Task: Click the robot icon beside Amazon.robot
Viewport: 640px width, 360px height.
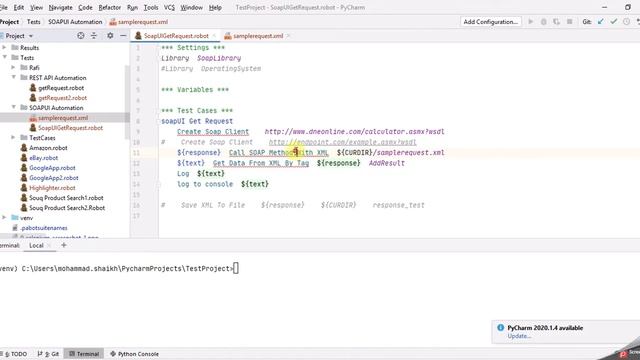Action: click(x=24, y=148)
